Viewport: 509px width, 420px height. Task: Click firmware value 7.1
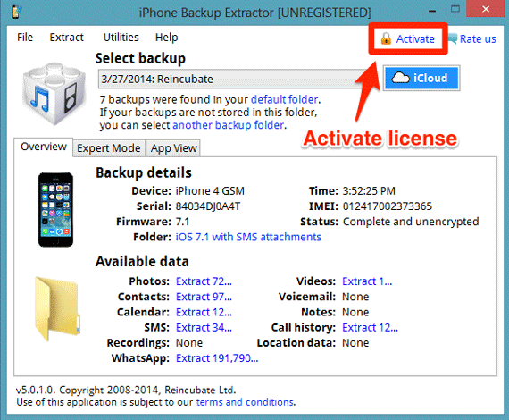click(x=182, y=222)
